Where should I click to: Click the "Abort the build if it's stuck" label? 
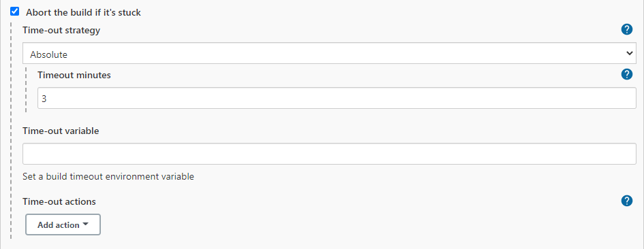83,12
